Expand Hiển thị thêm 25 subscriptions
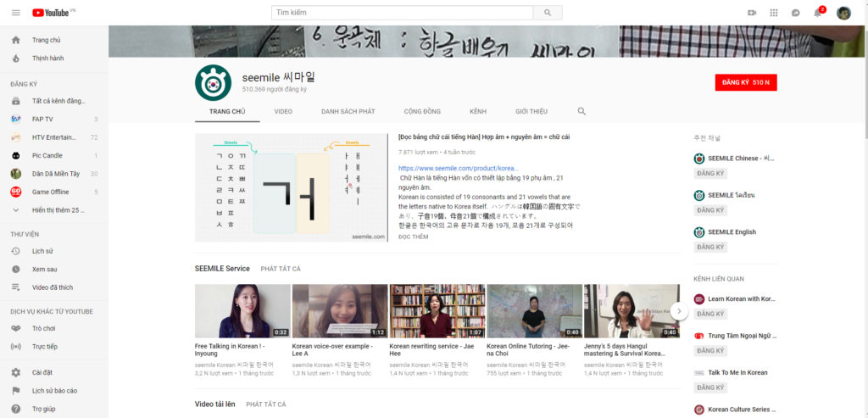Image resolution: width=868 pixels, height=418 pixels. coord(51,209)
